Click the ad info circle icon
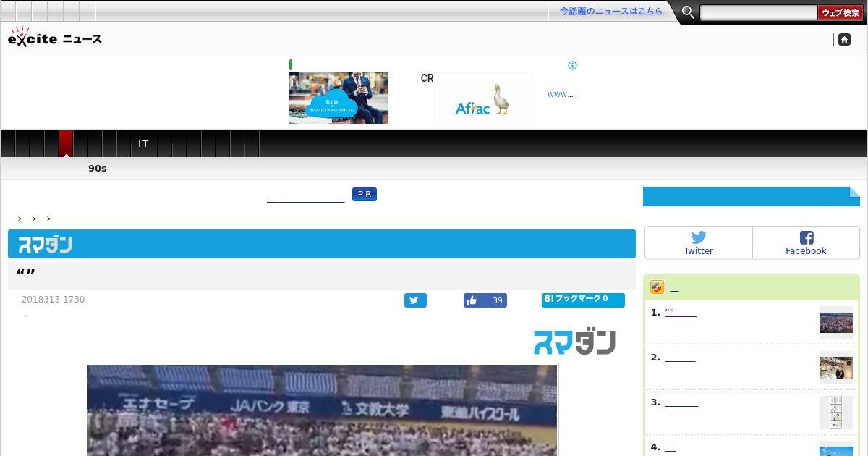868x456 pixels. tap(572, 65)
